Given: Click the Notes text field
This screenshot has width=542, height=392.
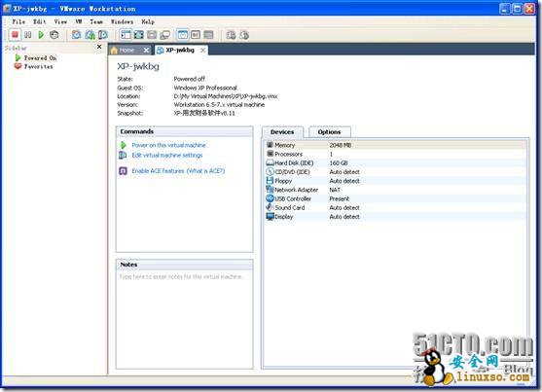Looking at the screenshot, I should pyautogui.click(x=185, y=319).
